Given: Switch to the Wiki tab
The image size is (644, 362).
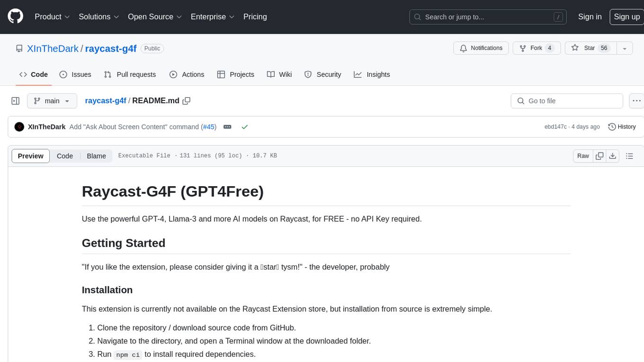Looking at the screenshot, I should pos(279,74).
